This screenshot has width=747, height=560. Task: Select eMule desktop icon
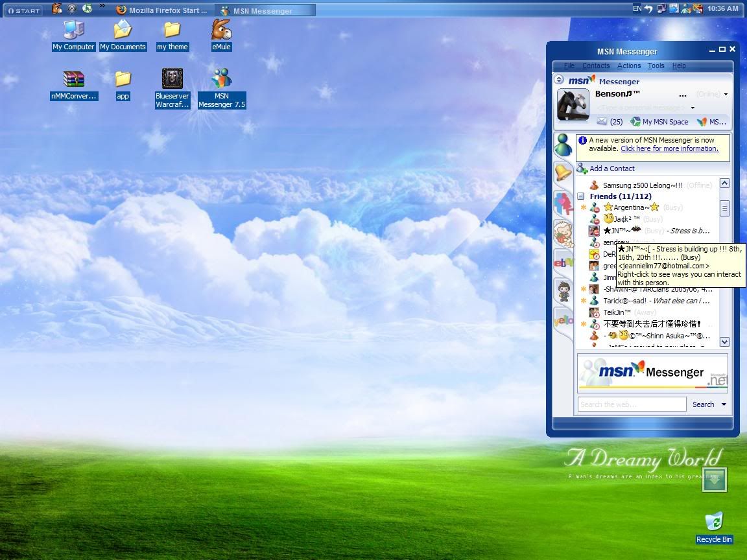click(222, 35)
